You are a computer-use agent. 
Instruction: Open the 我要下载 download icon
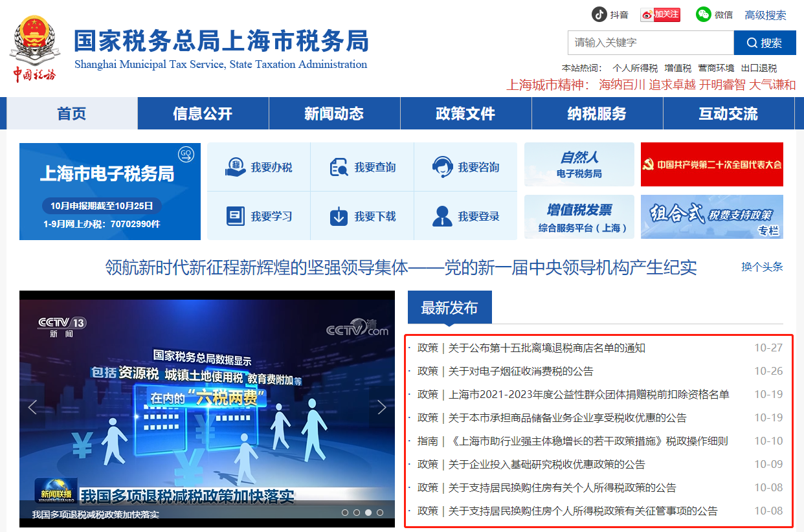click(x=339, y=216)
